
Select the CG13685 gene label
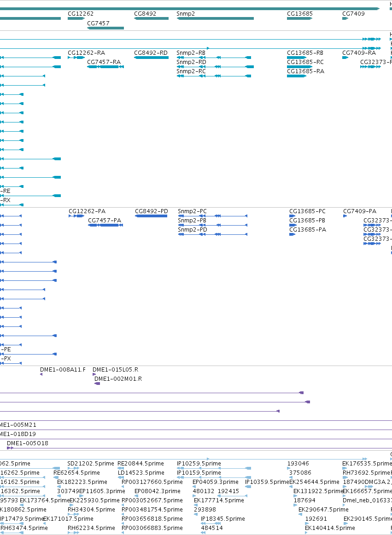pyautogui.click(x=300, y=14)
